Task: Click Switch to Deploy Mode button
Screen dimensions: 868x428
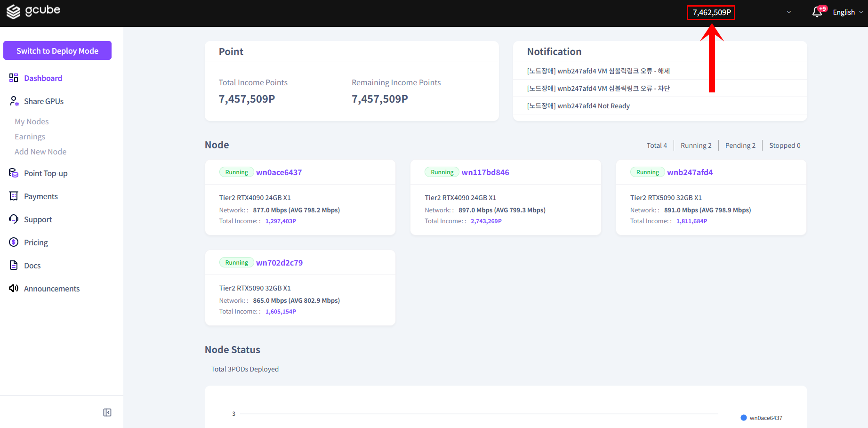Action: click(57, 50)
